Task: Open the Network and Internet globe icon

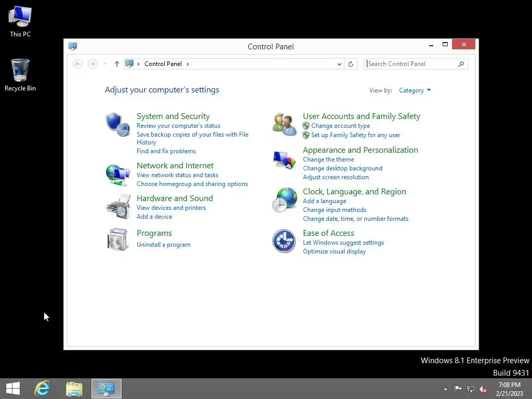Action: pos(117,175)
